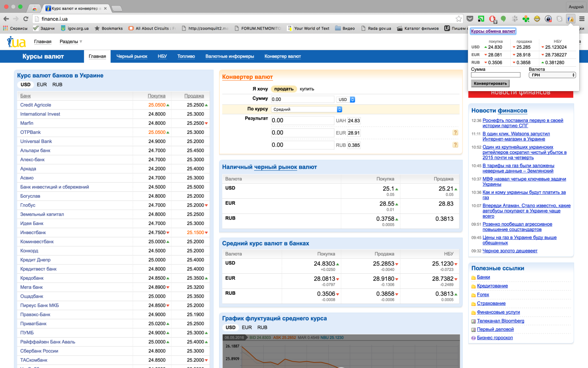Open the 'Средний' rate dropdown
The width and height of the screenshot is (588, 368).
(307, 109)
